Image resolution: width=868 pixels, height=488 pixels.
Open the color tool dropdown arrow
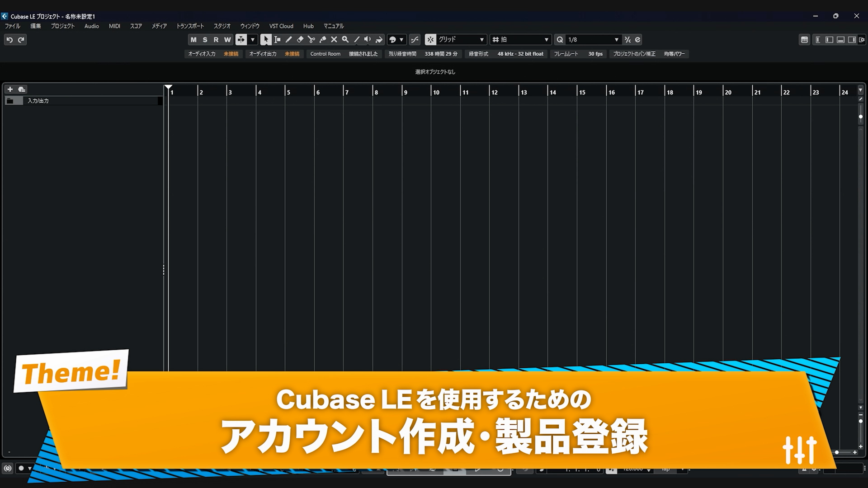(401, 40)
